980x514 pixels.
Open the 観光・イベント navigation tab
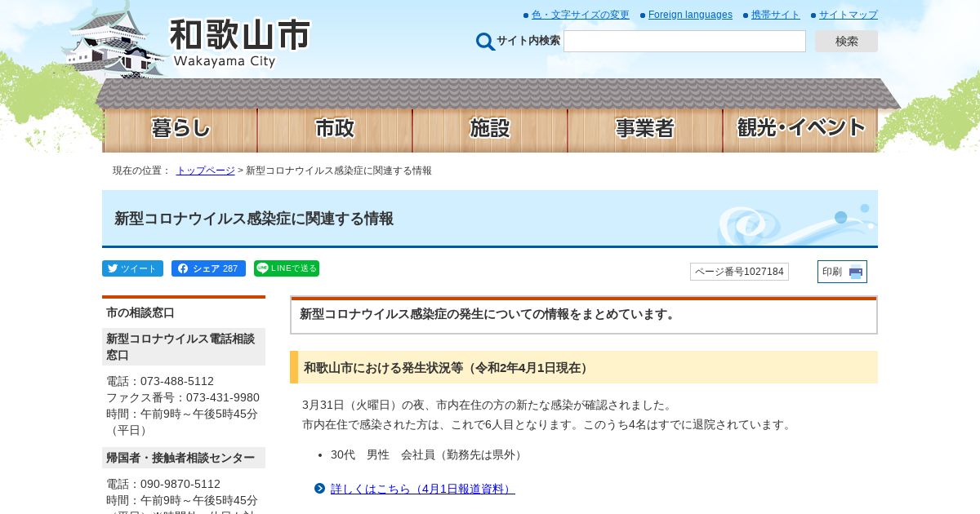(x=800, y=129)
